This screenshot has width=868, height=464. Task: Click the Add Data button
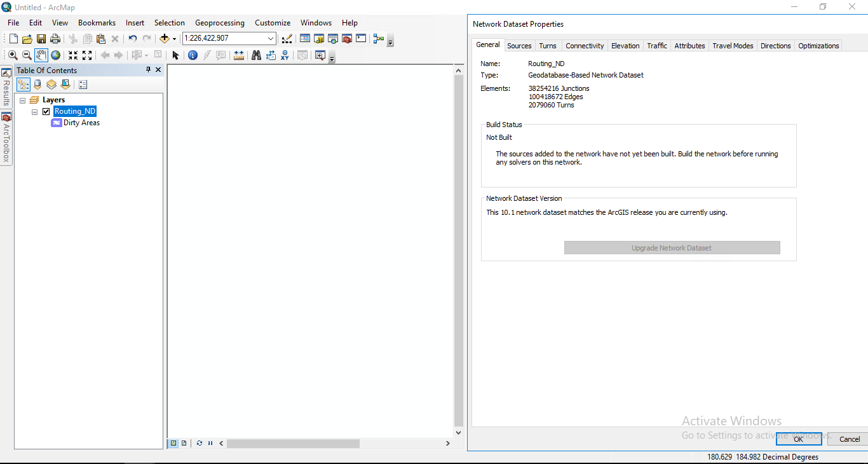(x=165, y=39)
